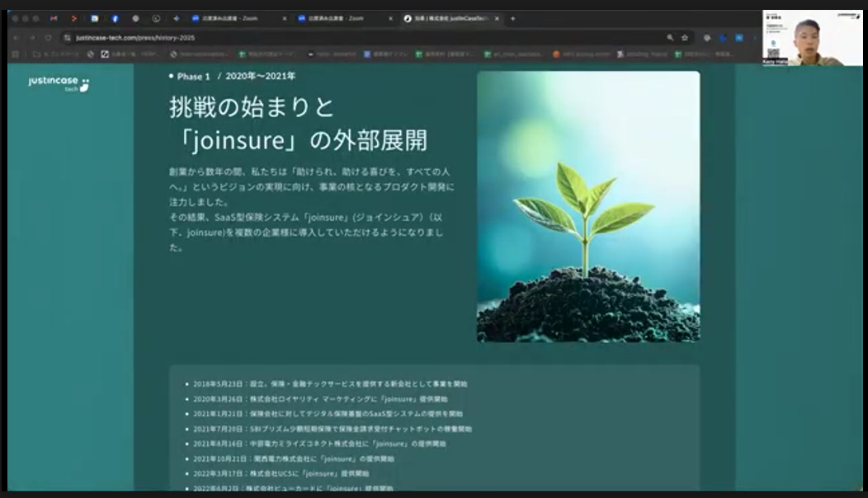Open the site information icon beside the URL
The width and height of the screenshot is (868, 498).
click(66, 37)
